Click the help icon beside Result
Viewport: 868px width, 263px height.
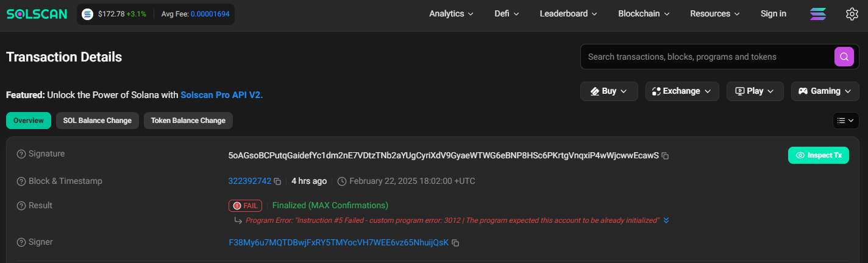pos(21,206)
